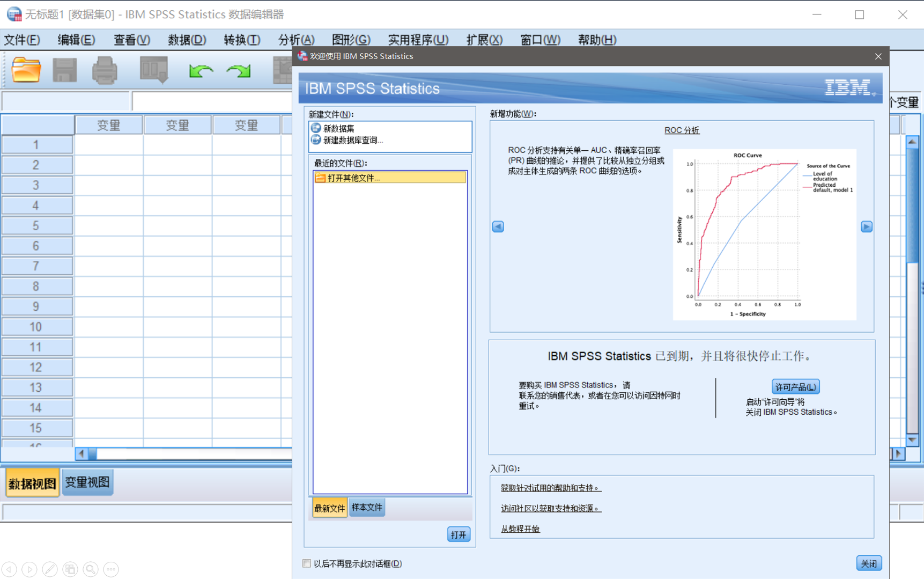Click the horizontal scrollbar right arrow

[898, 454]
